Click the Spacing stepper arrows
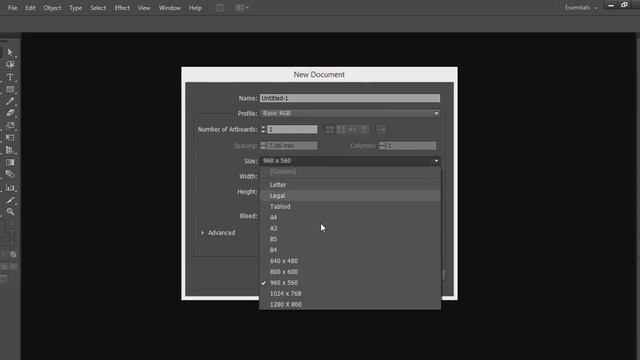 [263, 146]
